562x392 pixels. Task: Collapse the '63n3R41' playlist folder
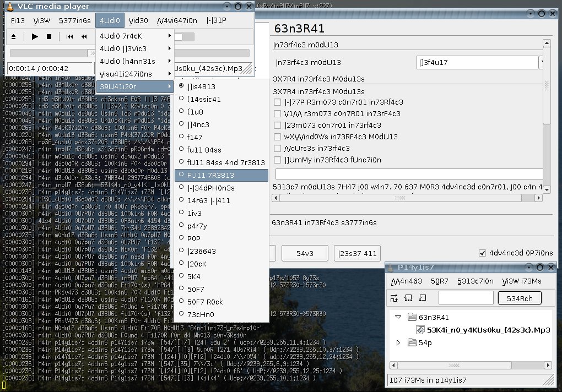point(398,317)
